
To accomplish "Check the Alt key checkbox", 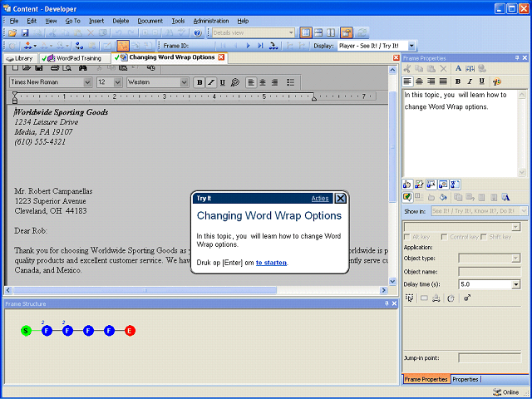I will (407, 237).
